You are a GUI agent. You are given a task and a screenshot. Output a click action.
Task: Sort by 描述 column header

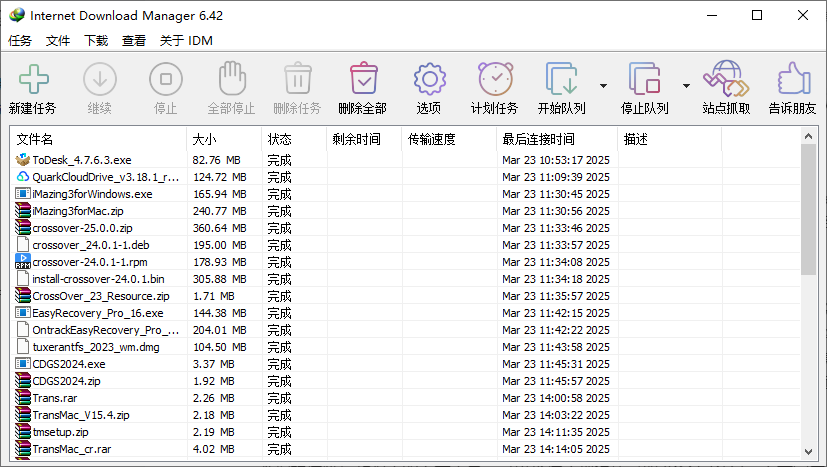[670, 139]
